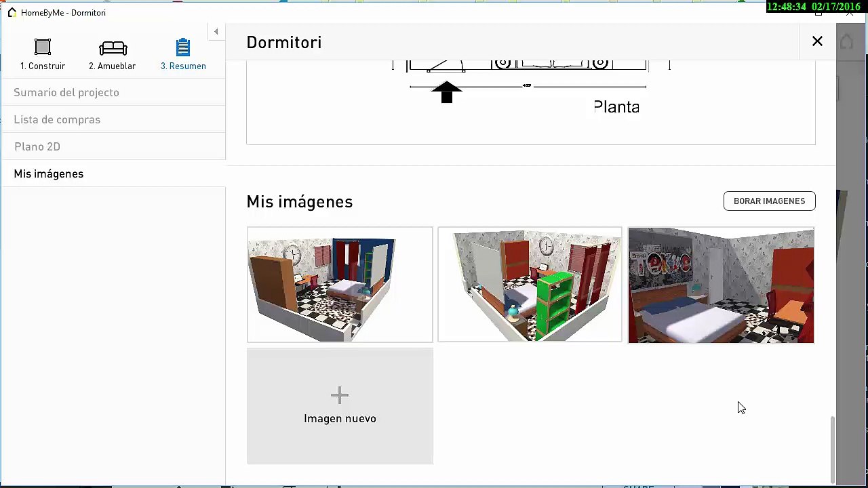The width and height of the screenshot is (868, 488).
Task: Open second render with green bookshelf
Action: [x=530, y=285]
